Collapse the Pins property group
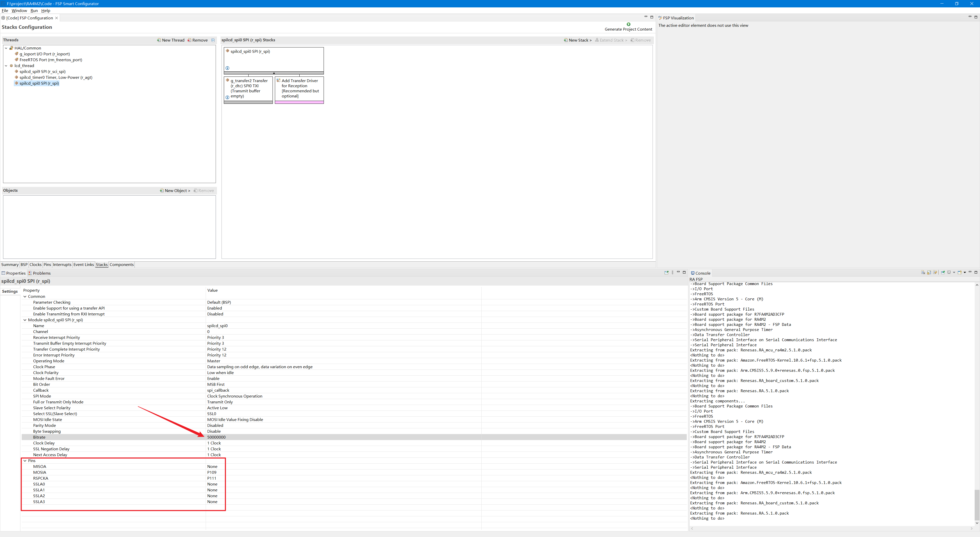The image size is (980, 537). (25, 461)
